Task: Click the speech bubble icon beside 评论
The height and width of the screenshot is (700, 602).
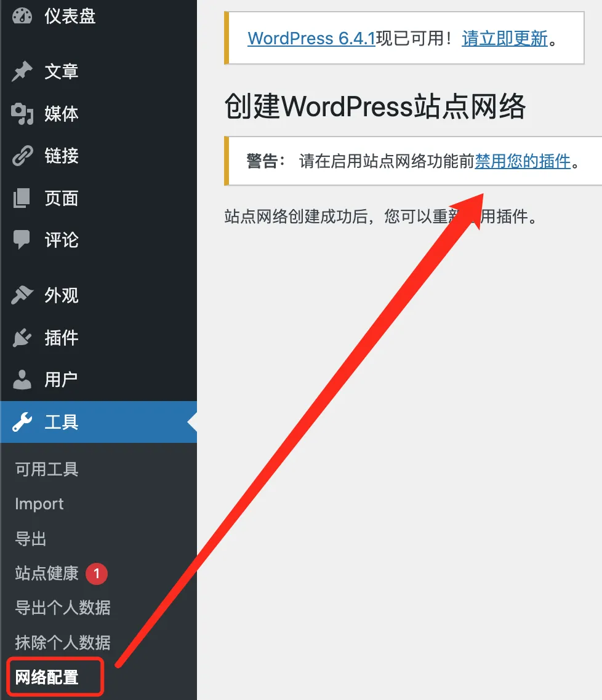Action: pos(22,240)
